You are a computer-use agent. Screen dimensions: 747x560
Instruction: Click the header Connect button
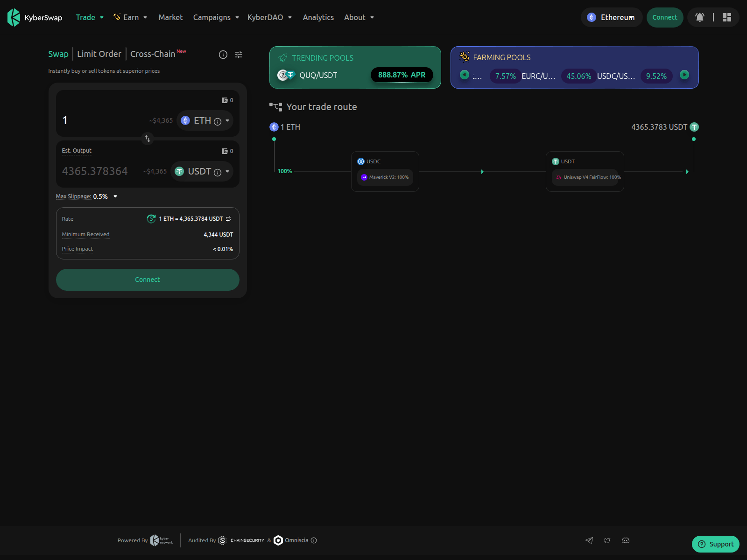[665, 17]
